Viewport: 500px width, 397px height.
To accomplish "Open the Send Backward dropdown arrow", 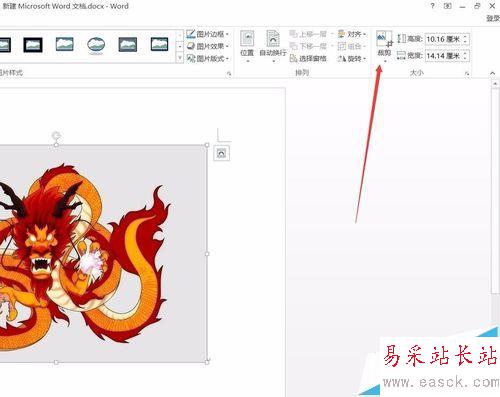I will pos(332,46).
